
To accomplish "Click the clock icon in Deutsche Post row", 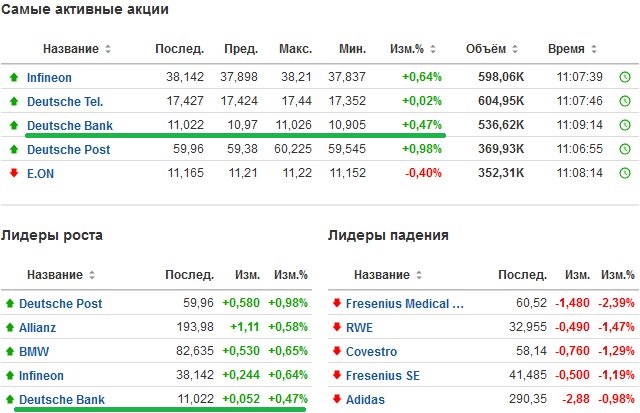I will 625,149.
